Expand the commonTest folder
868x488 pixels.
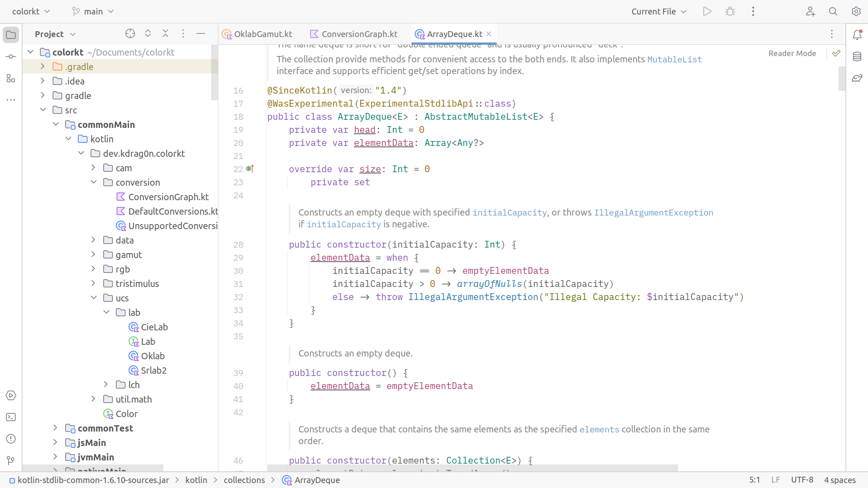55,428
